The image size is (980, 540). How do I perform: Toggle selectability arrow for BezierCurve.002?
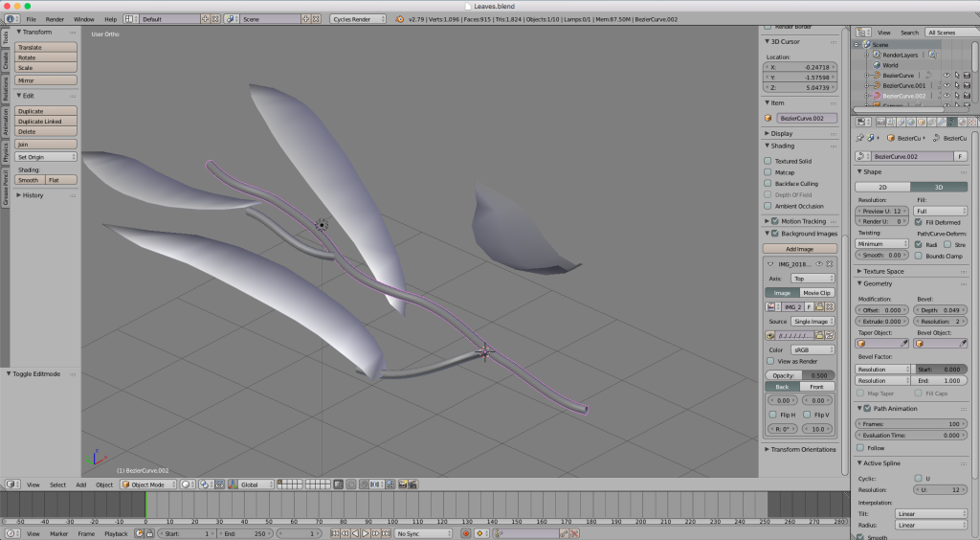pyautogui.click(x=957, y=96)
